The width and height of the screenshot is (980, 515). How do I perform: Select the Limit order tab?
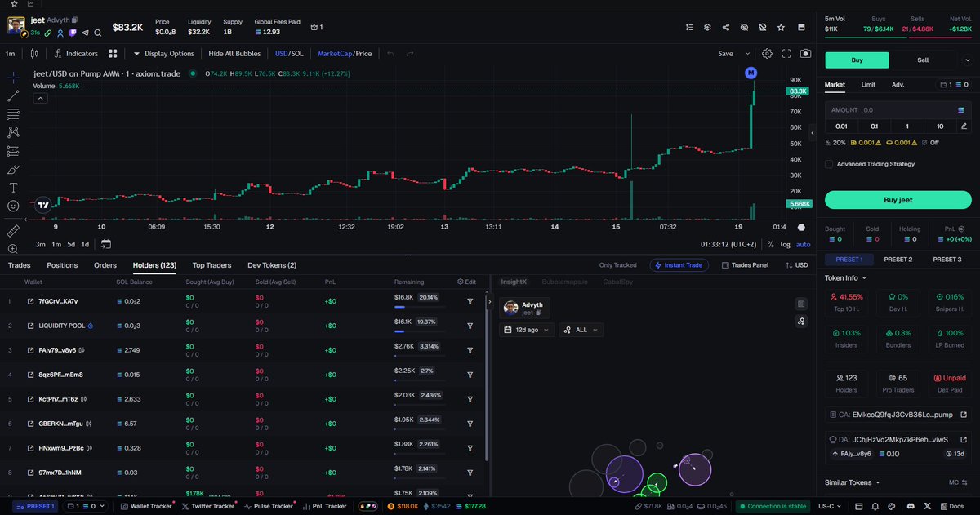coord(869,84)
